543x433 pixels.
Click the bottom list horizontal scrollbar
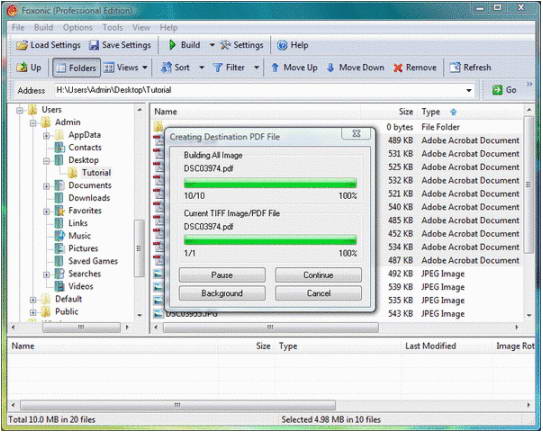pyautogui.click(x=178, y=405)
